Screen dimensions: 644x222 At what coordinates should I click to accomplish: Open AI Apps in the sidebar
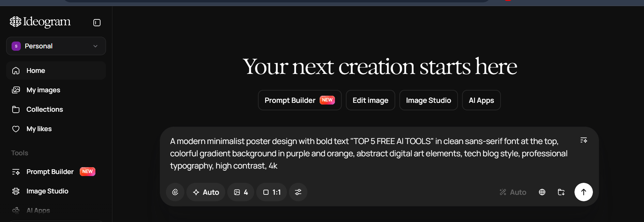point(56,210)
